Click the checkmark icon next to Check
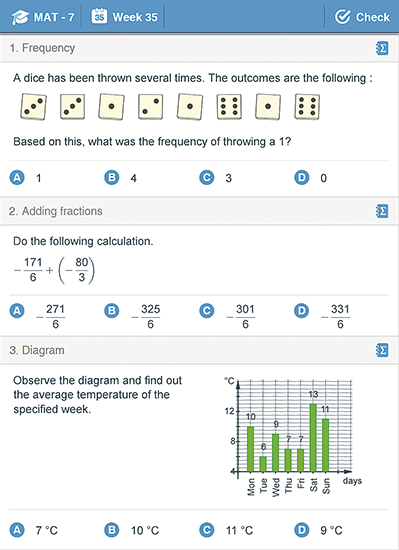This screenshot has width=399, height=550. tap(343, 16)
